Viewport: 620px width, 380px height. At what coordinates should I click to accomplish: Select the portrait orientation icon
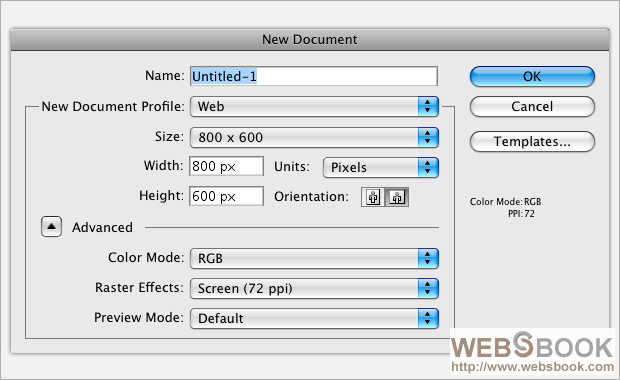click(373, 197)
